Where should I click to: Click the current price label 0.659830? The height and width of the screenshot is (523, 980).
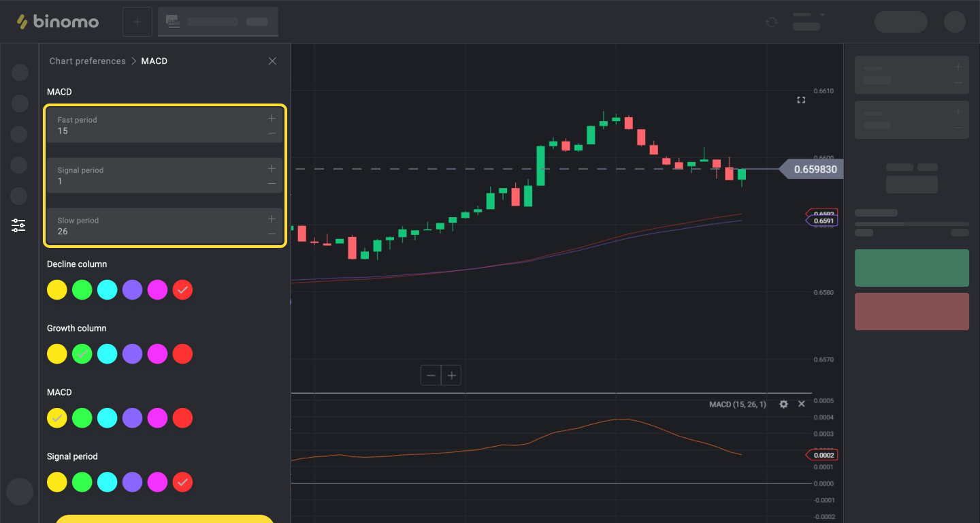[811, 170]
